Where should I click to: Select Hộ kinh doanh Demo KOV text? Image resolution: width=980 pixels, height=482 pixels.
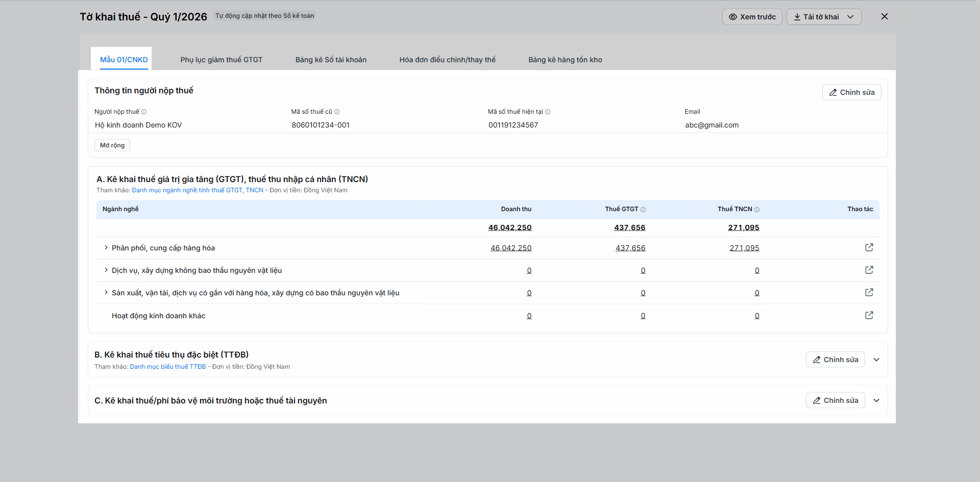[138, 125]
